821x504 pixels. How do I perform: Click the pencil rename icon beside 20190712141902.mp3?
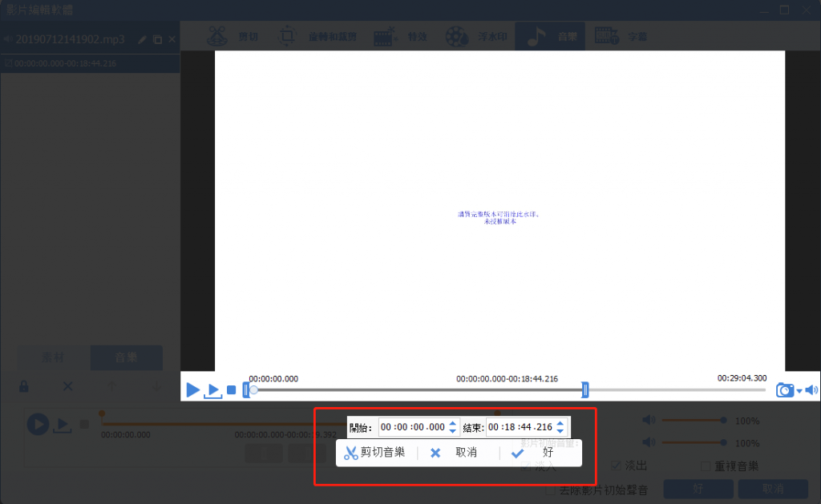click(x=142, y=40)
